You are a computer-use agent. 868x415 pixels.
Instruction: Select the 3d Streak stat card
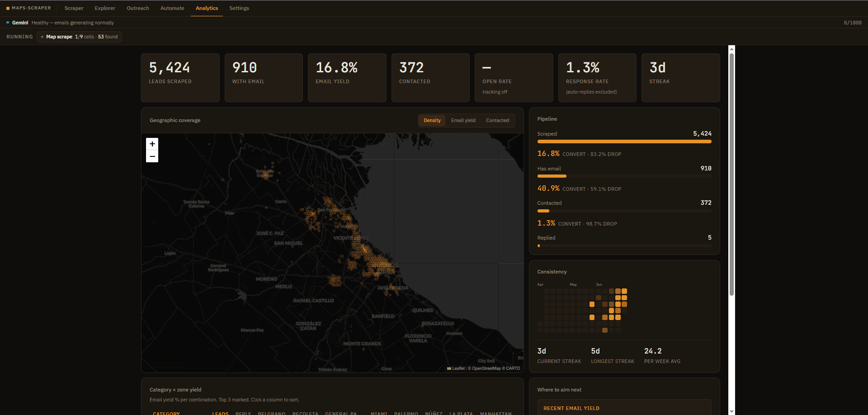pos(681,78)
